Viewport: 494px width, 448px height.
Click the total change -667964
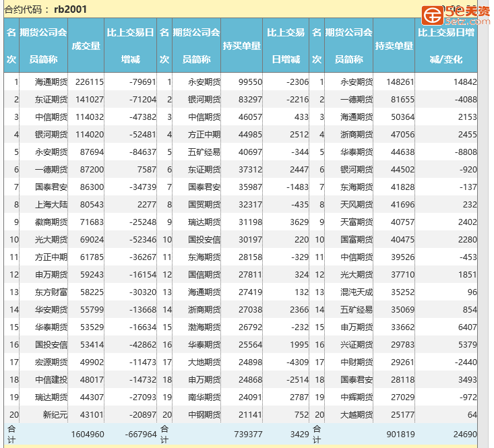point(140,435)
